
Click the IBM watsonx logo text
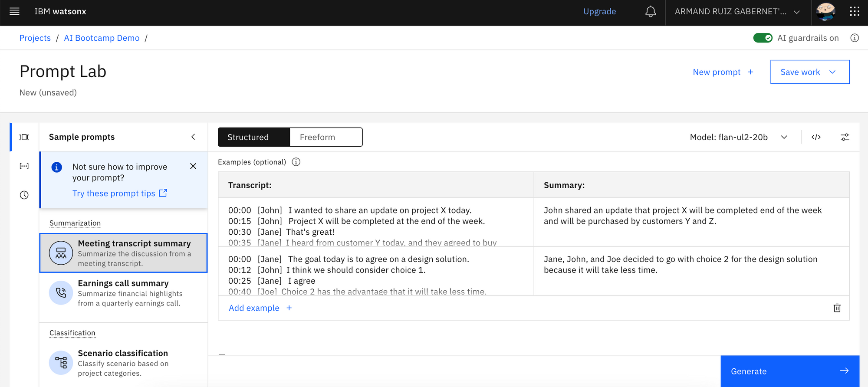(x=60, y=12)
